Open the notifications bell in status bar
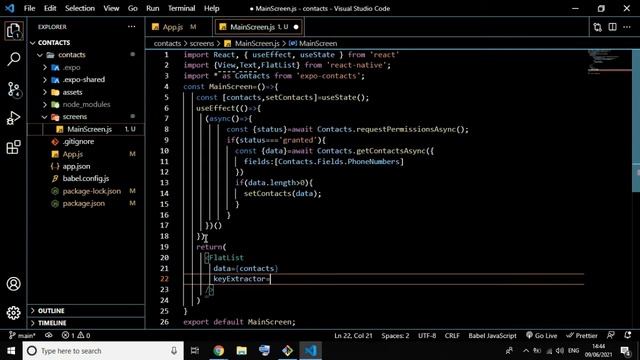This screenshot has height=360, width=640. click(x=627, y=335)
